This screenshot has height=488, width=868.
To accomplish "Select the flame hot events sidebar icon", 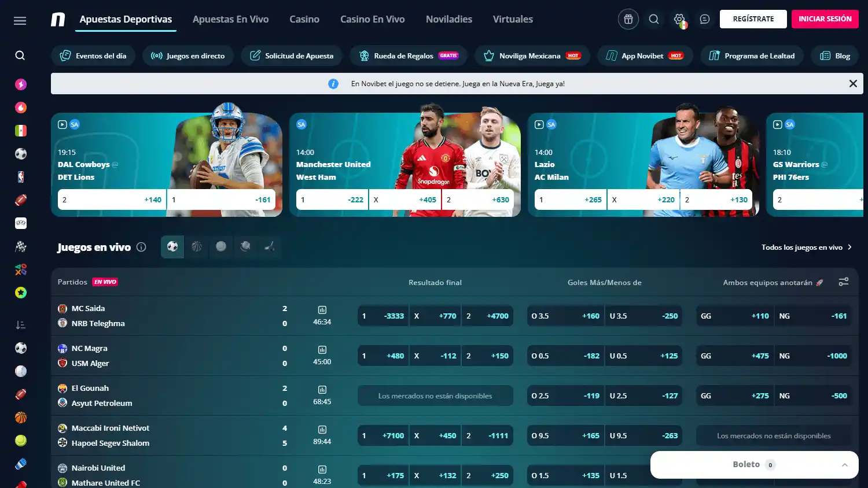I will [21, 108].
